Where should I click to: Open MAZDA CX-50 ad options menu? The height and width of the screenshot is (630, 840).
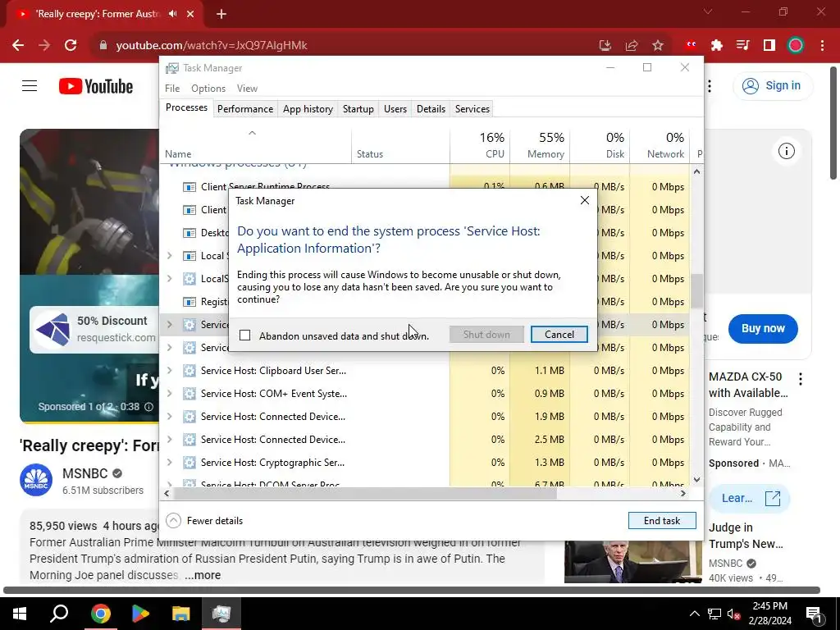click(x=801, y=379)
